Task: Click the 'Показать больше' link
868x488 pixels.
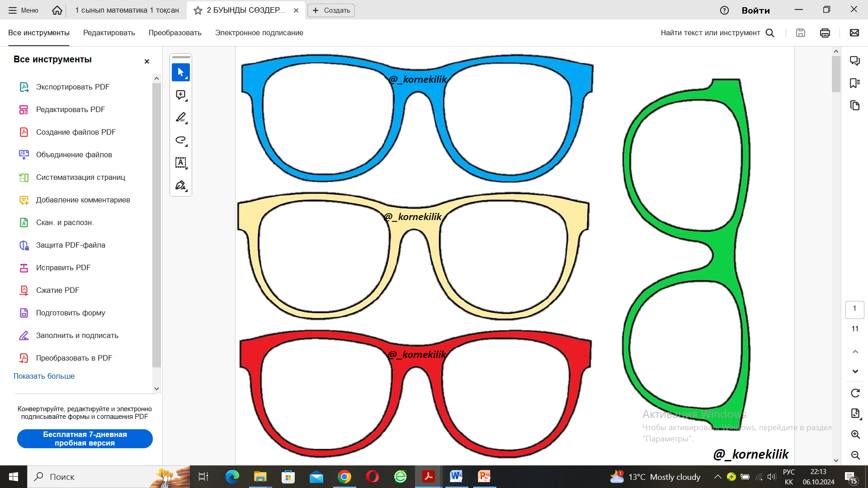Action: (x=44, y=376)
